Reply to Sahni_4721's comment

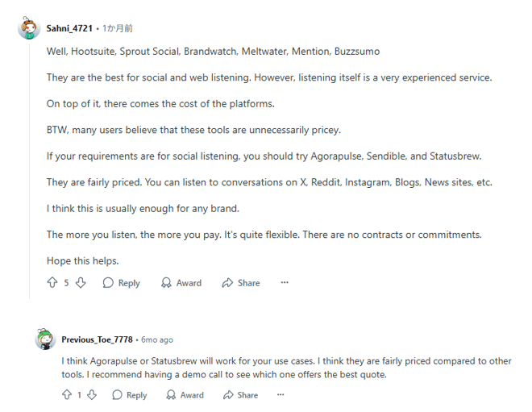[x=121, y=283]
